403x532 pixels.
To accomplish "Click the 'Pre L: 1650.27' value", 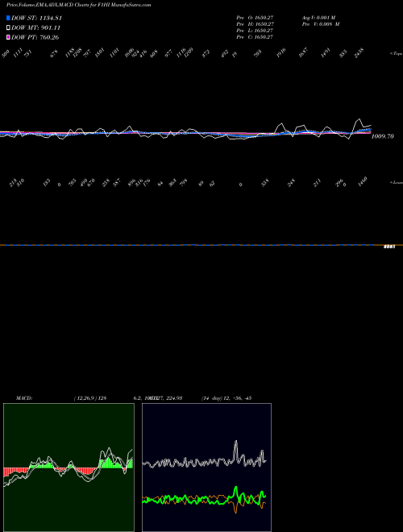I will [255, 31].
